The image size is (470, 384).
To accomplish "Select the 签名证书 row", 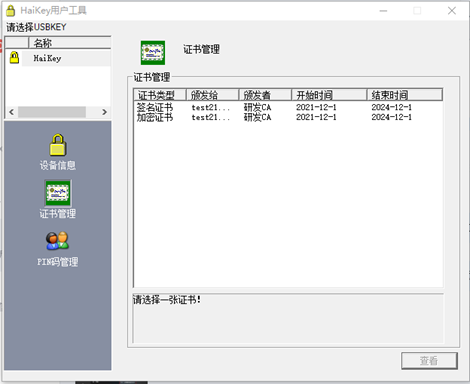I will [x=288, y=107].
